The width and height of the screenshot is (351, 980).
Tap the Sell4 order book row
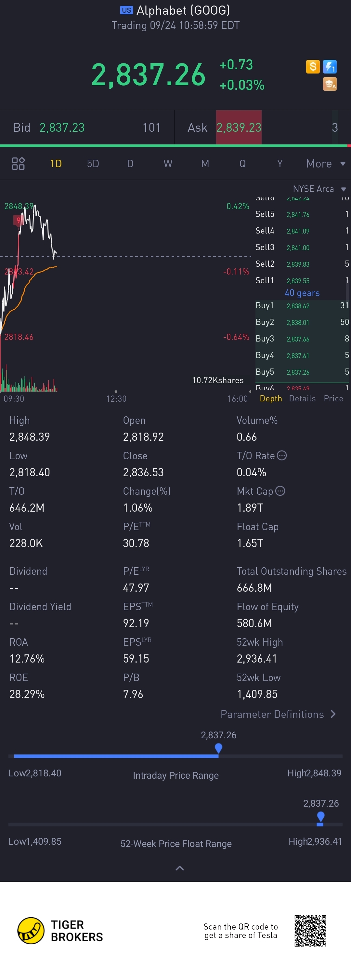pos(302,231)
